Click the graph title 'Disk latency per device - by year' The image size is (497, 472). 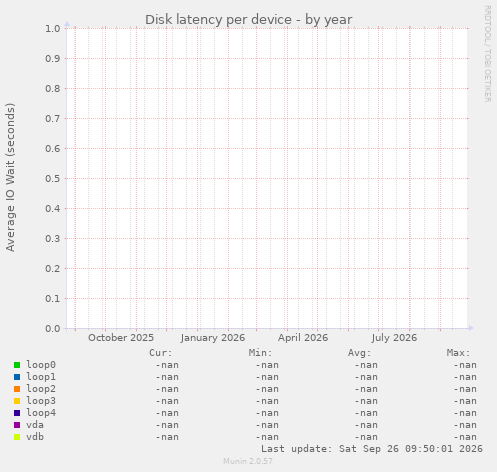tap(248, 20)
